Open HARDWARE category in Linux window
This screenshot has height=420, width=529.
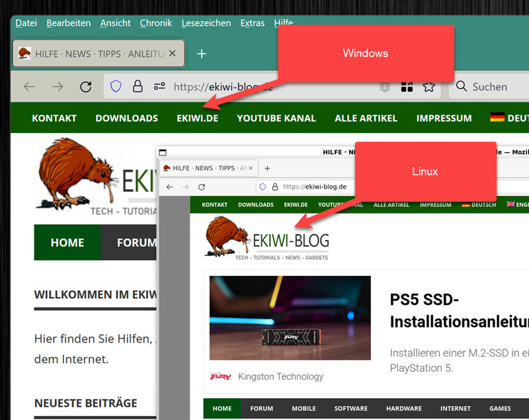pos(404,409)
